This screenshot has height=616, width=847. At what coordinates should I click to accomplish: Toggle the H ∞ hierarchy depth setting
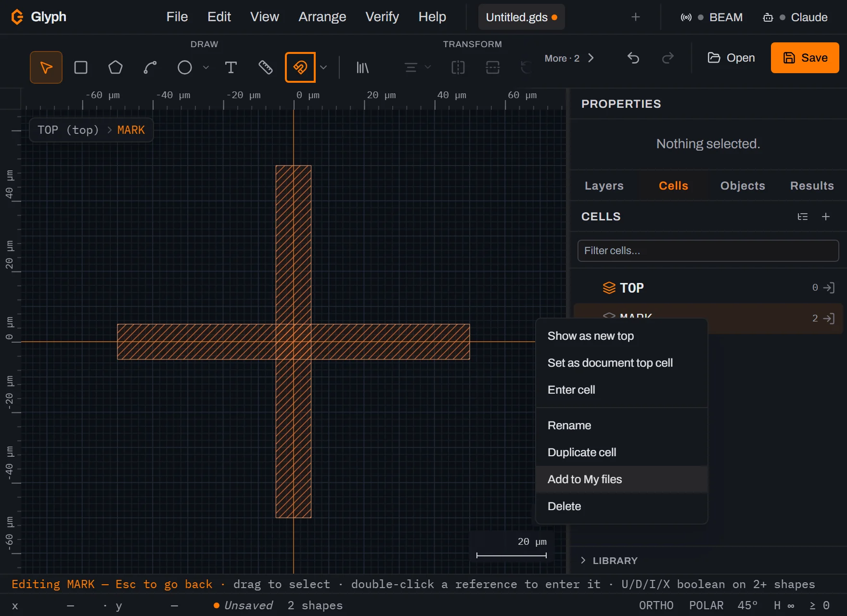pyautogui.click(x=784, y=605)
